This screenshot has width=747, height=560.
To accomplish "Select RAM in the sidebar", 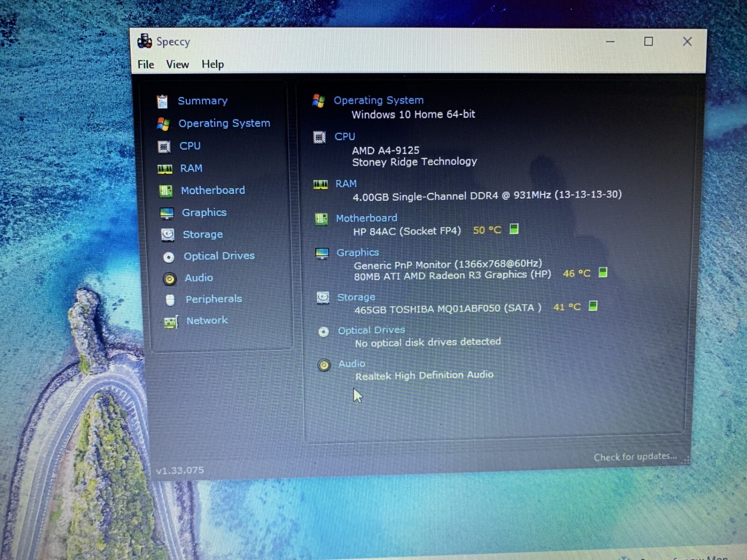I will pyautogui.click(x=191, y=168).
